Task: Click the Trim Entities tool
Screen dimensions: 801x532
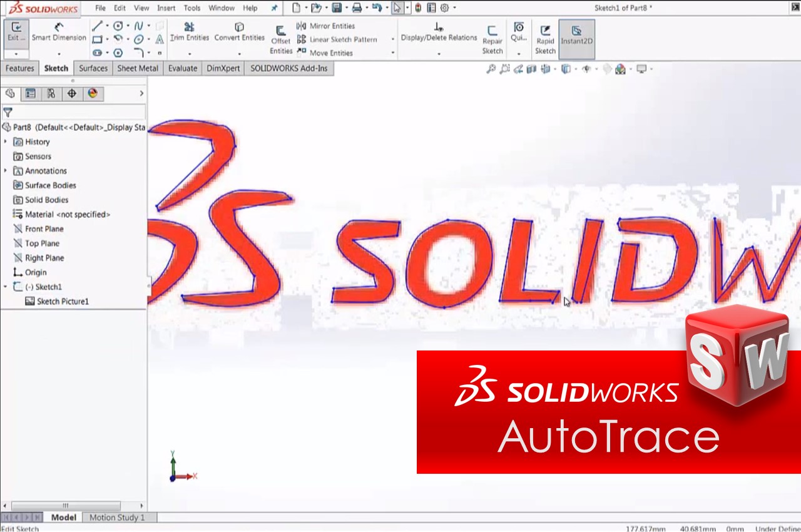Action: 189,32
